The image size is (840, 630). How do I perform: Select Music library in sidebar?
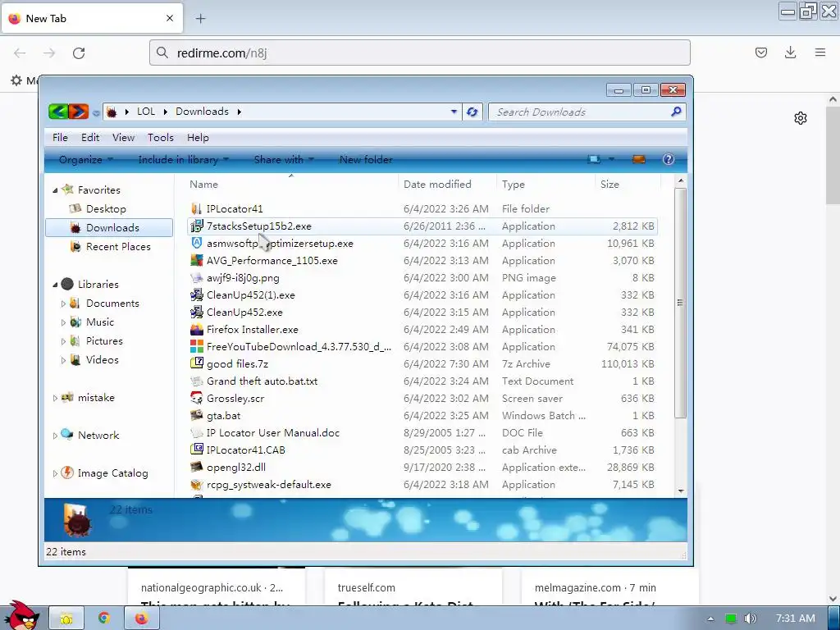pos(99,322)
